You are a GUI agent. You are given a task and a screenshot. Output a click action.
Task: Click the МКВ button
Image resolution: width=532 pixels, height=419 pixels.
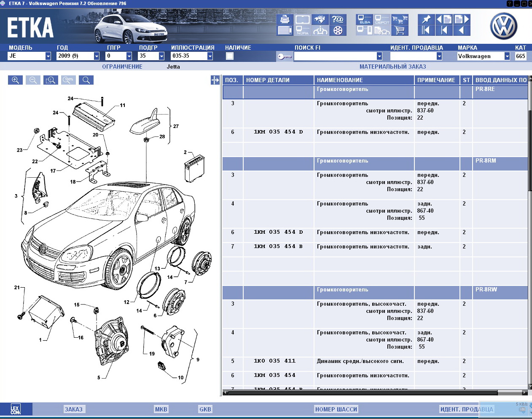tap(161, 409)
